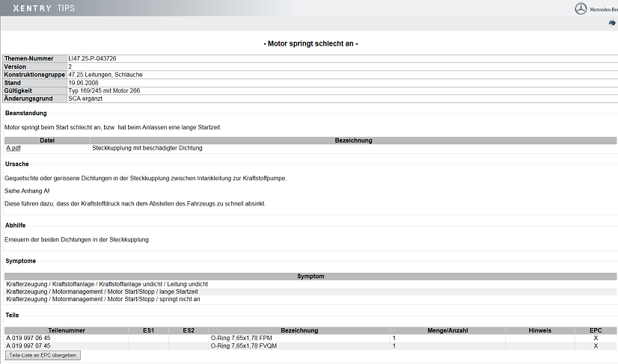Click the O-Ring 7,65x1,78 FPM description
This screenshot has height=364, width=618.
point(241,338)
